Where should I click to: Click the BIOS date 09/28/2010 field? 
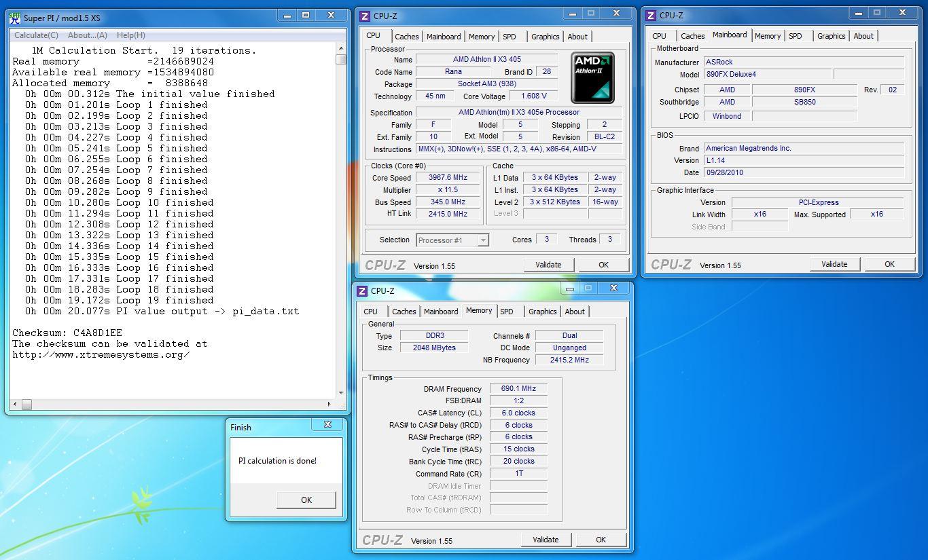[804, 172]
